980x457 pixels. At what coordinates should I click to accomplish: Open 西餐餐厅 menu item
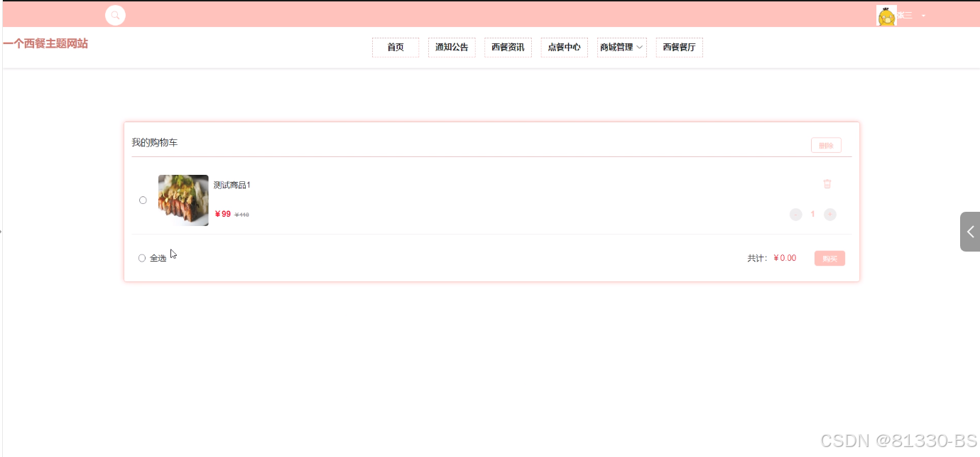679,48
